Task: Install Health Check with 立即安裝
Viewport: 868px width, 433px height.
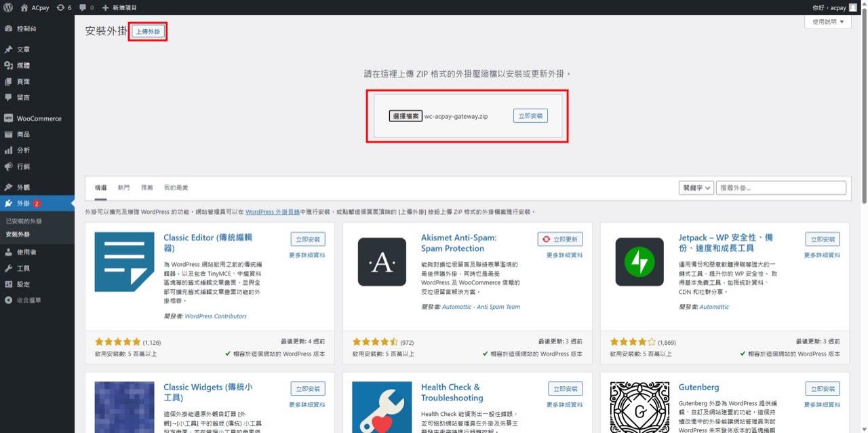Action: tap(566, 389)
